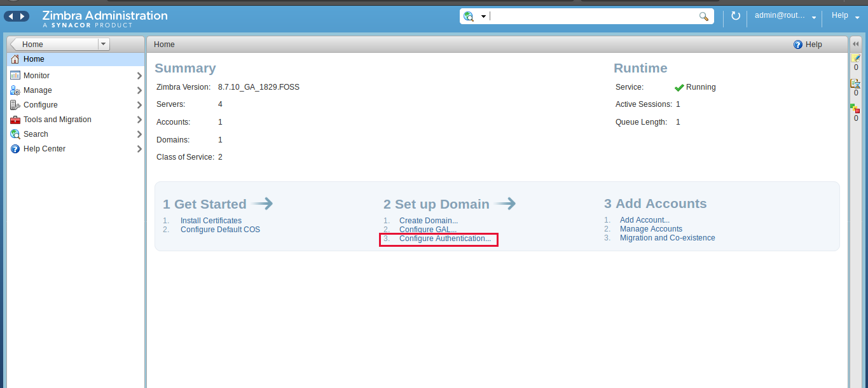Expand Configure using its chevron arrow
Viewport: 868px width, 388px height.
pos(139,105)
